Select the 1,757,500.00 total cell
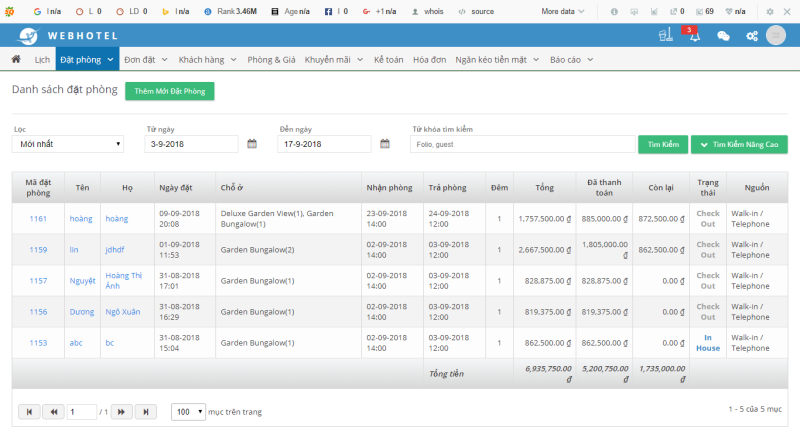The image size is (800, 448). click(544, 218)
